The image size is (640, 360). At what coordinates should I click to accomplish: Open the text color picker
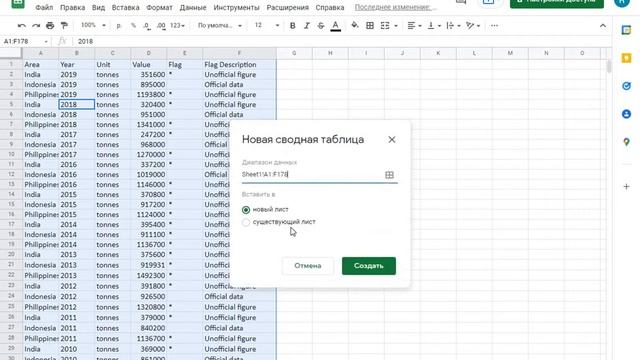tap(336, 26)
